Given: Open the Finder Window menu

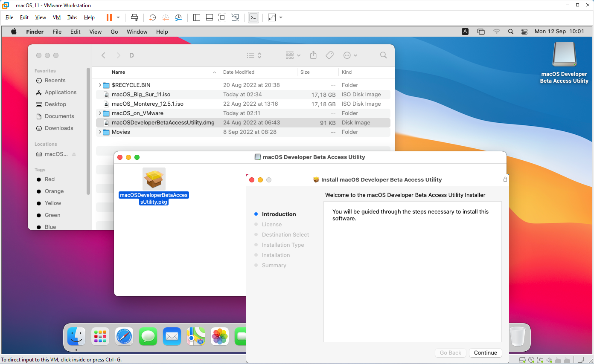Looking at the screenshot, I should 137,32.
